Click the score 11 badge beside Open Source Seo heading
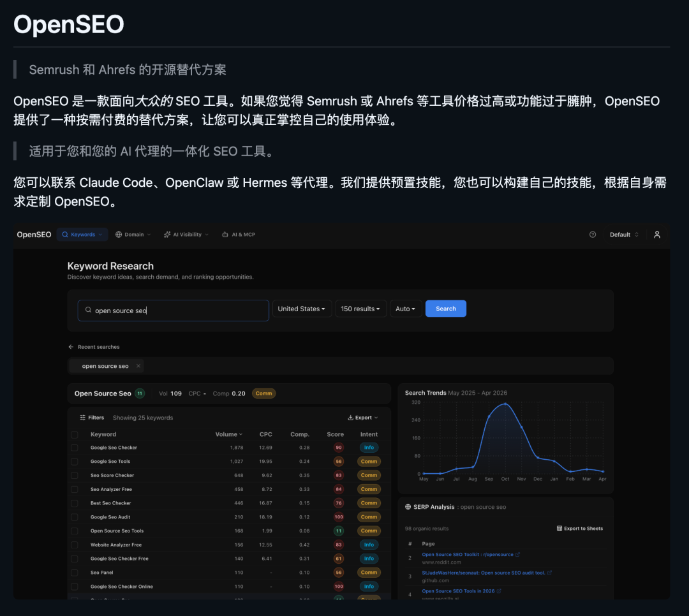This screenshot has height=616, width=689. [x=140, y=393]
